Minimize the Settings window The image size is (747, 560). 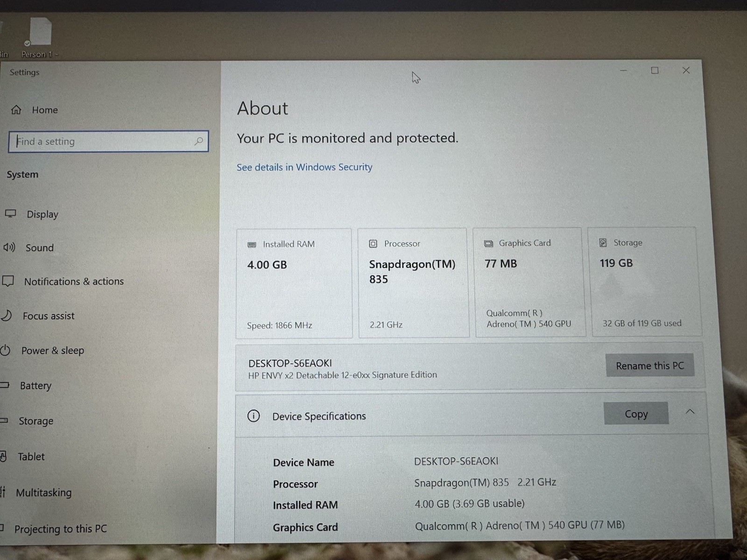tap(623, 70)
